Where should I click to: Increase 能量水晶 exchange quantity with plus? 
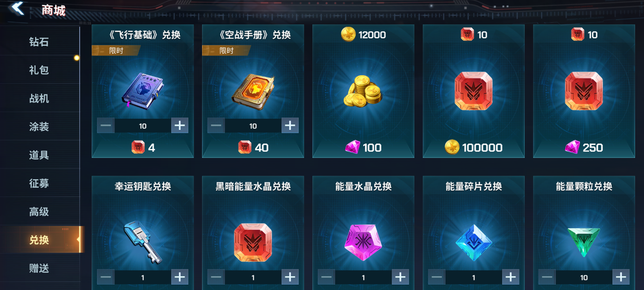(x=400, y=277)
